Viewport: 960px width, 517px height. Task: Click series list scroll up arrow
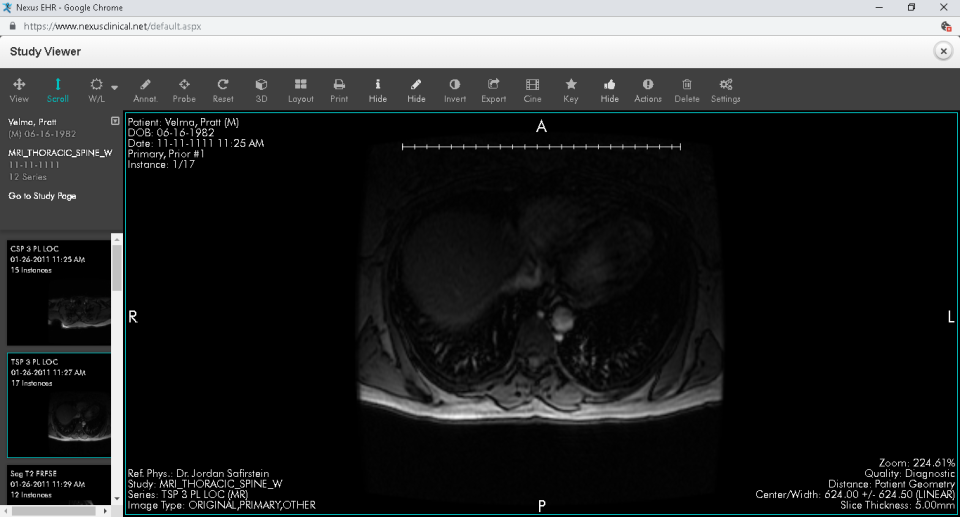[117, 240]
